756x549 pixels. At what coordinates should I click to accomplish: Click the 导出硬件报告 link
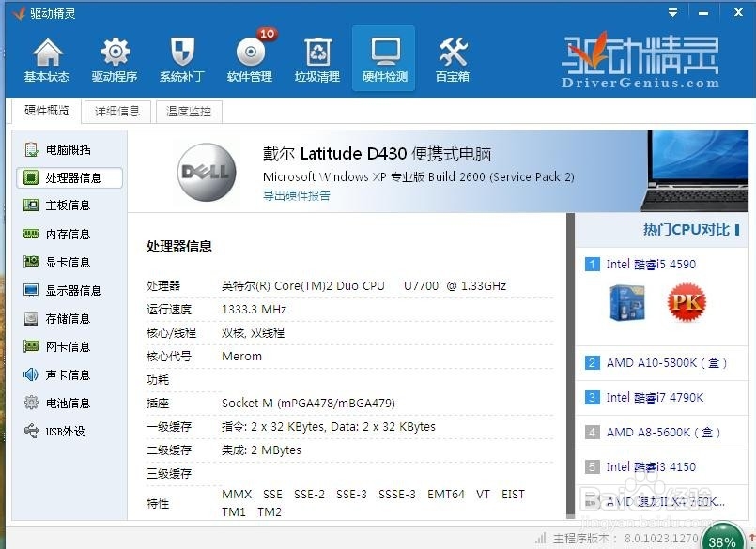[297, 196]
